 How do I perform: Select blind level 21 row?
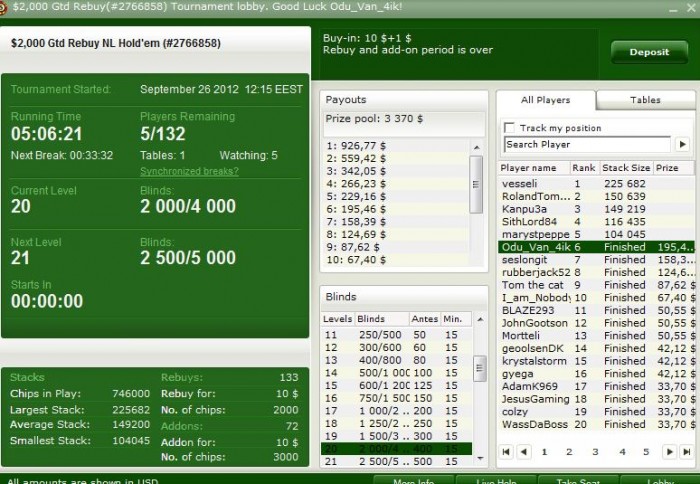pyautogui.click(x=396, y=461)
